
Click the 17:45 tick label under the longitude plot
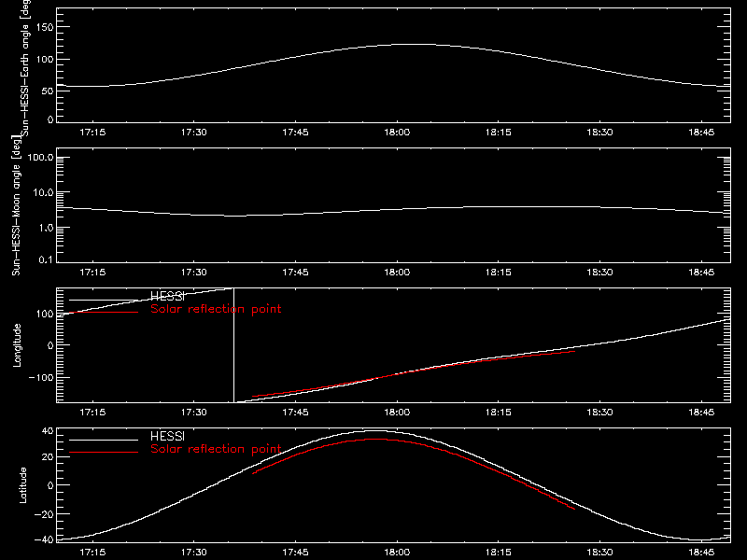tap(295, 413)
